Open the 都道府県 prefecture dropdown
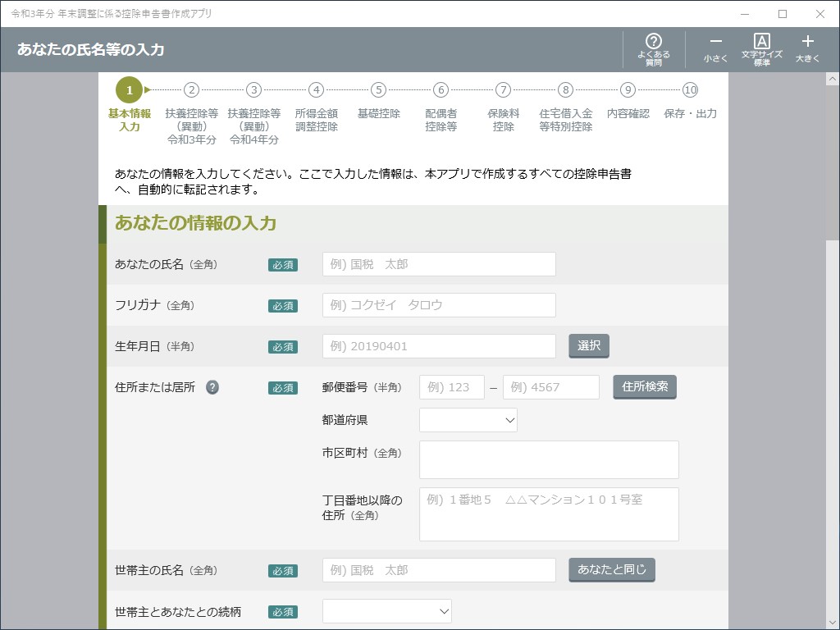Image resolution: width=840 pixels, height=630 pixels. click(x=468, y=419)
